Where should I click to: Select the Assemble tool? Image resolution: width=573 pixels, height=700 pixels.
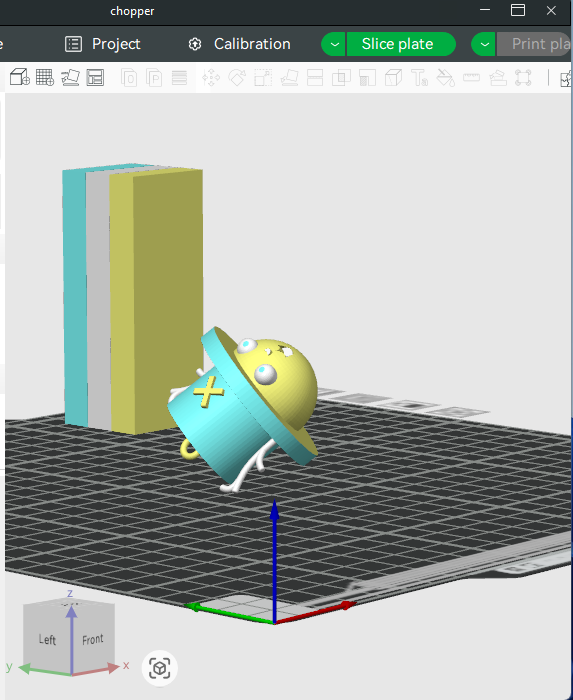tap(498, 78)
